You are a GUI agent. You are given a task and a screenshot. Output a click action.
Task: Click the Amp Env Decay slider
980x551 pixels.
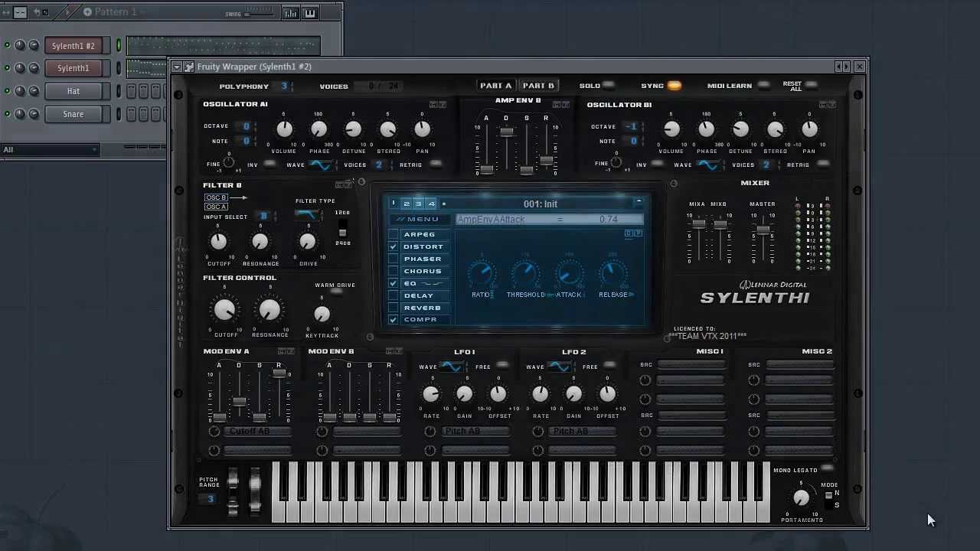click(506, 132)
